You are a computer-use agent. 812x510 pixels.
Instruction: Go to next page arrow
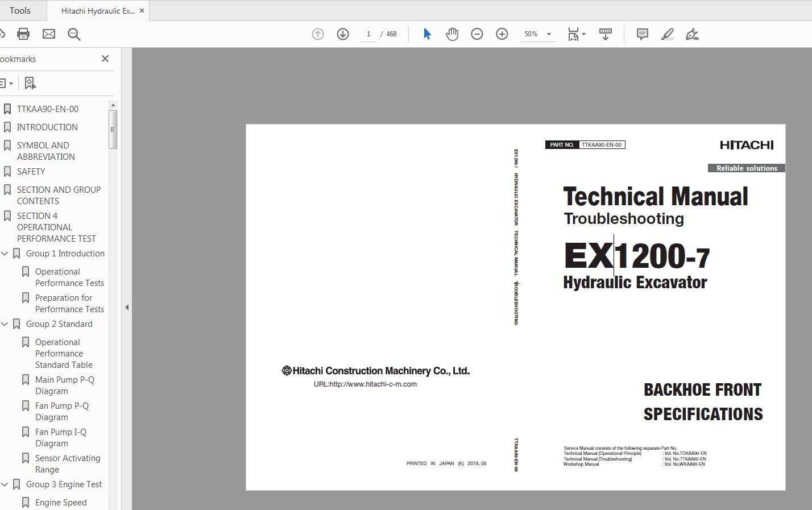pyautogui.click(x=343, y=34)
